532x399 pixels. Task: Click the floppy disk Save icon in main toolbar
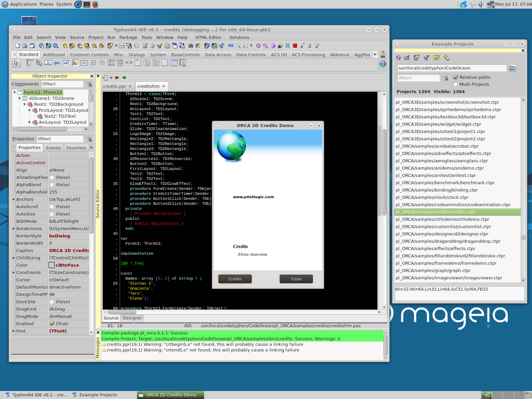[122, 46]
